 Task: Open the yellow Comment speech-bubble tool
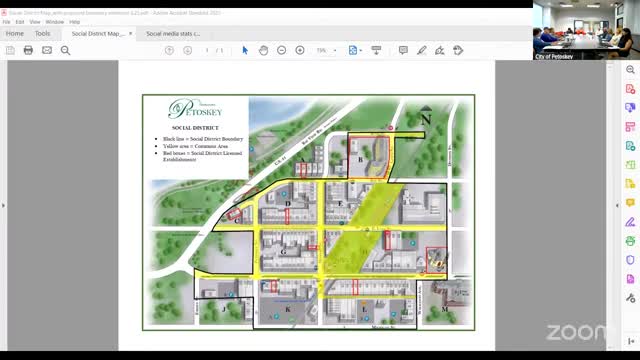(x=630, y=203)
